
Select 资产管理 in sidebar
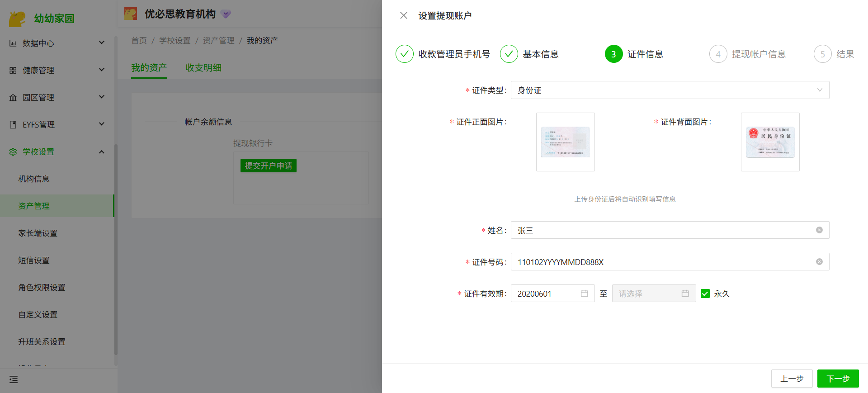pos(57,206)
